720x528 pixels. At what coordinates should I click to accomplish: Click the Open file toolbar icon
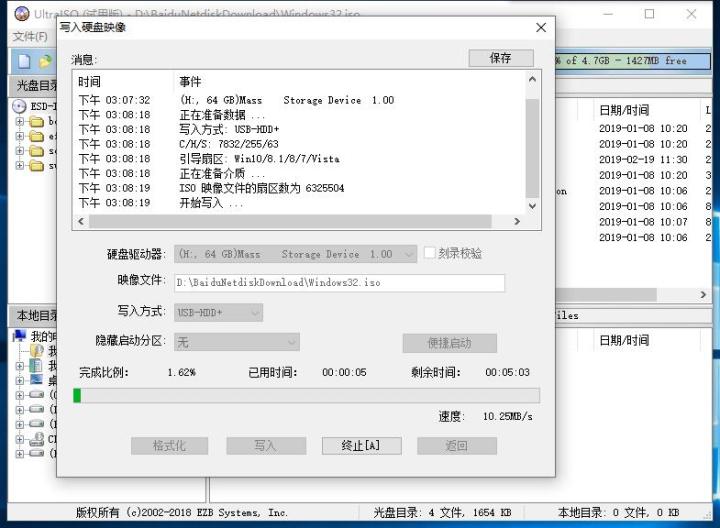[45, 61]
